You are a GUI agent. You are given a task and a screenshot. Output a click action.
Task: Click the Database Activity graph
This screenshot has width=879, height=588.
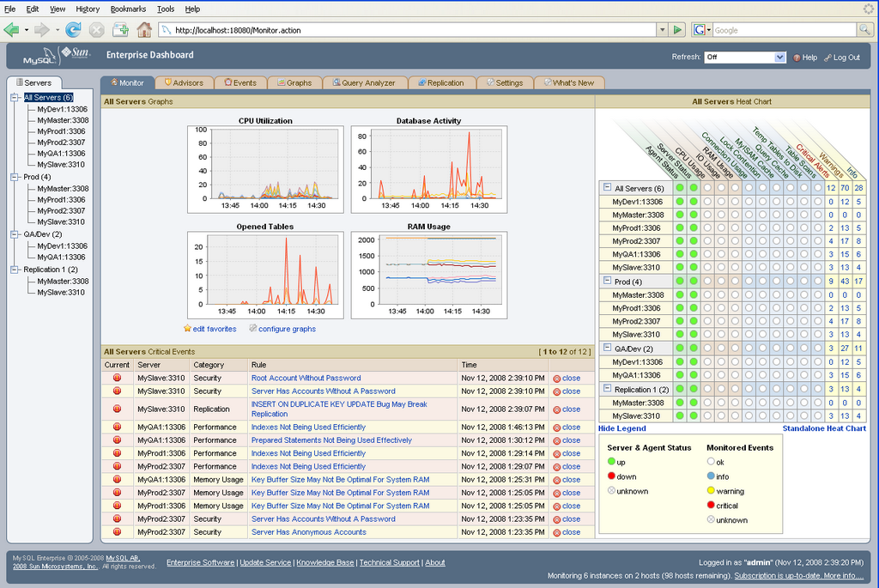pyautogui.click(x=429, y=168)
